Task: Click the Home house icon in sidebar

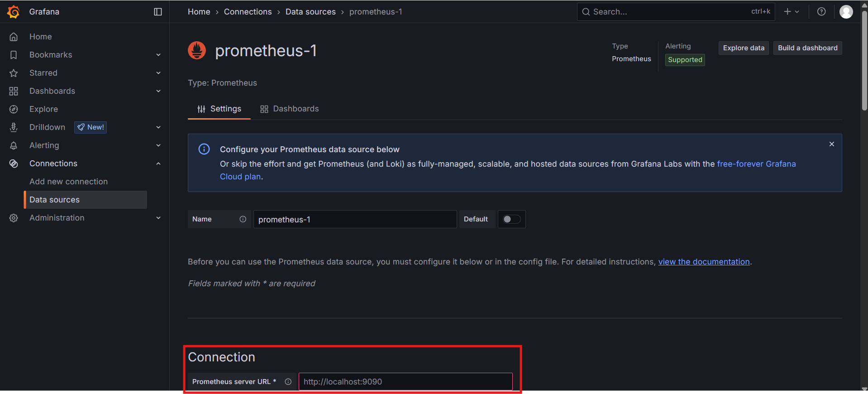Action: [x=14, y=37]
